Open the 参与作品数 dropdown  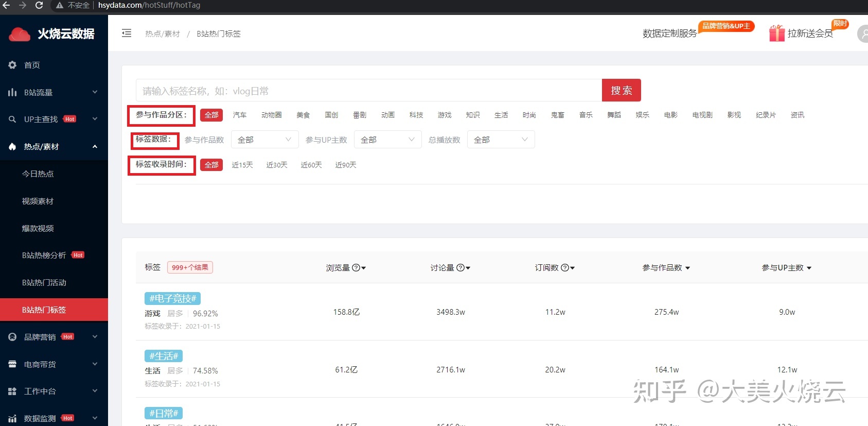tap(265, 140)
